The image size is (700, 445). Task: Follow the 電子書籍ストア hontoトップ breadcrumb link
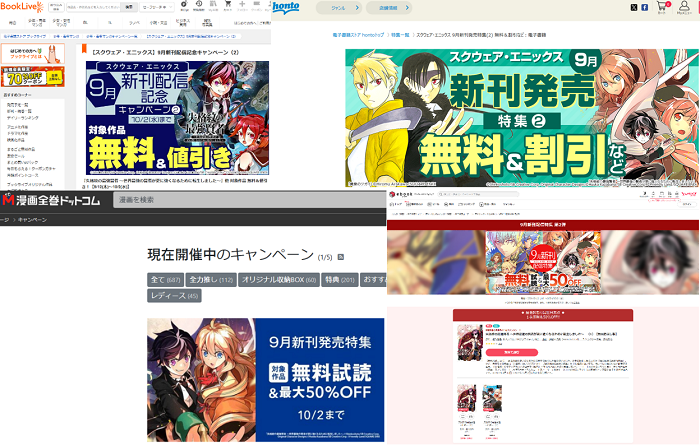tap(358, 35)
